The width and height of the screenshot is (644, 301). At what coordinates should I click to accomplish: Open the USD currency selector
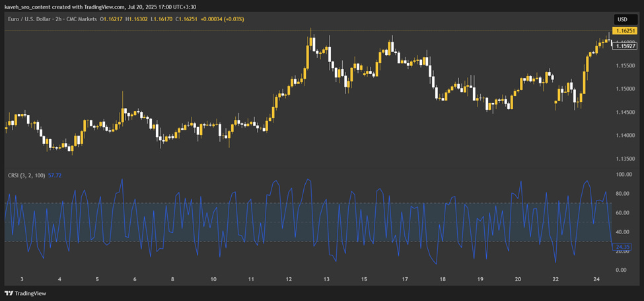coord(625,19)
